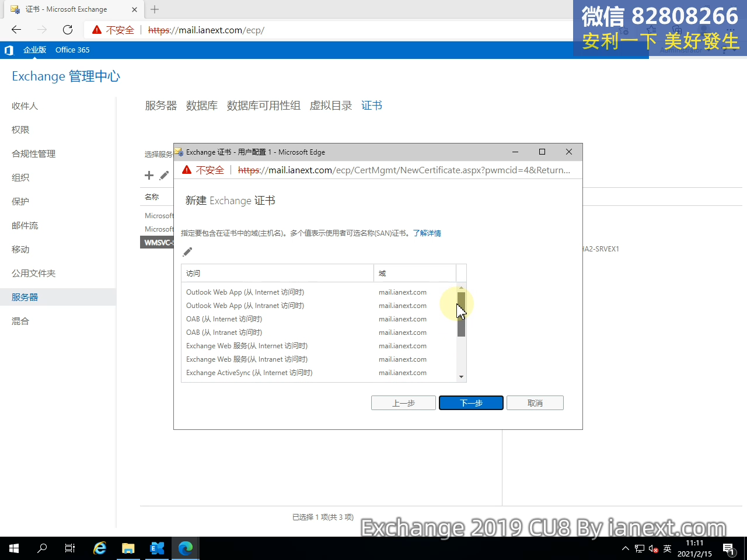The height and width of the screenshot is (560, 747).
Task: Switch to Microsoft Edge on the taskbar
Action: pos(186,548)
